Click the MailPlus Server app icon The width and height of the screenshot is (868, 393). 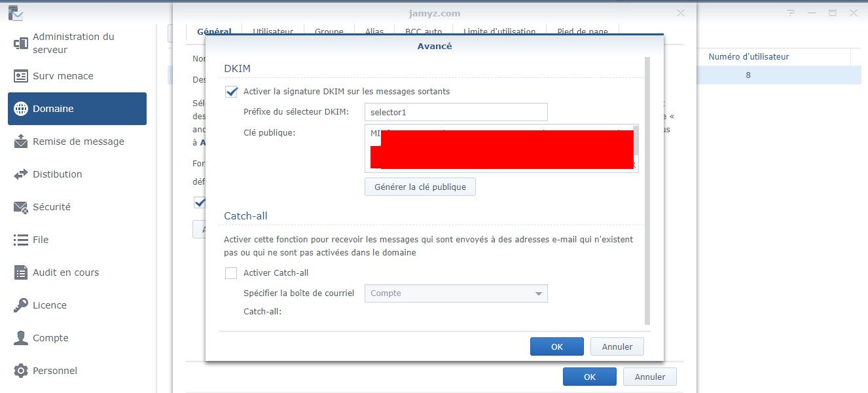click(15, 12)
